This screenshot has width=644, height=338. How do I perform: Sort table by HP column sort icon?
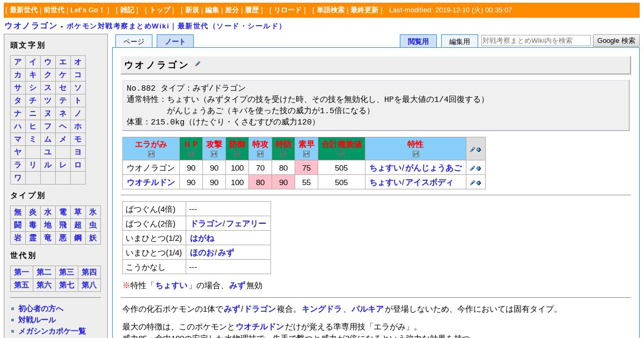click(191, 154)
